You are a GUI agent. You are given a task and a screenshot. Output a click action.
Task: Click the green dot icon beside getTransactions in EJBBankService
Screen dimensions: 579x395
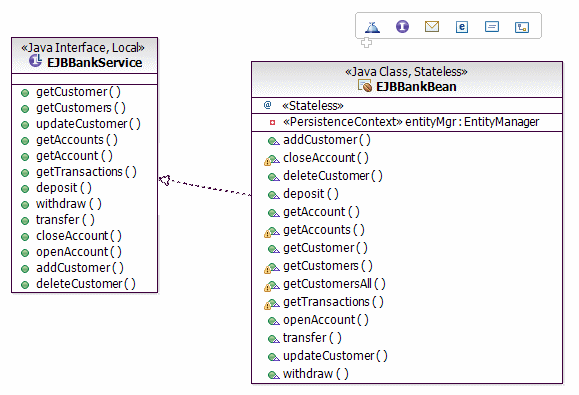tap(25, 173)
